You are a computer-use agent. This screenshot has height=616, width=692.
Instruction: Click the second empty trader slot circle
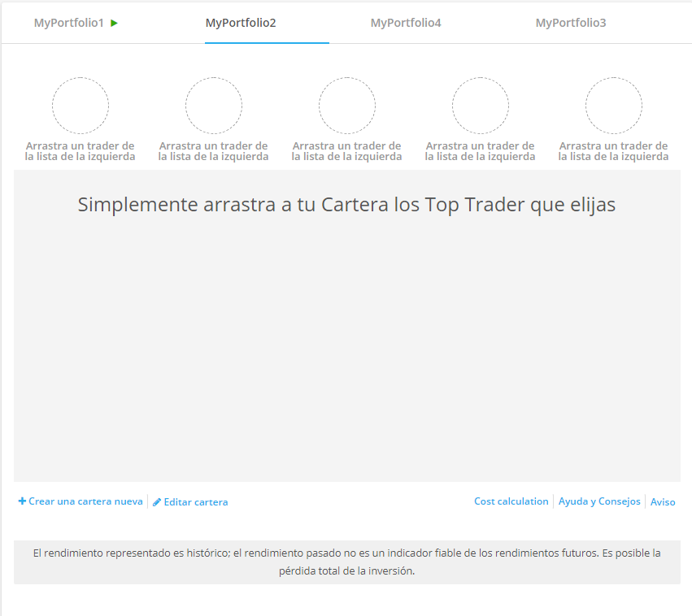point(214,106)
